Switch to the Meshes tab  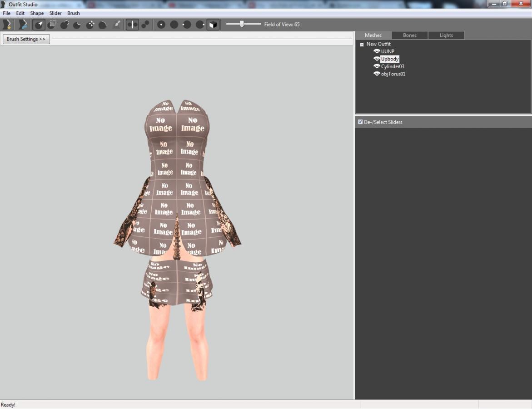[x=373, y=35]
